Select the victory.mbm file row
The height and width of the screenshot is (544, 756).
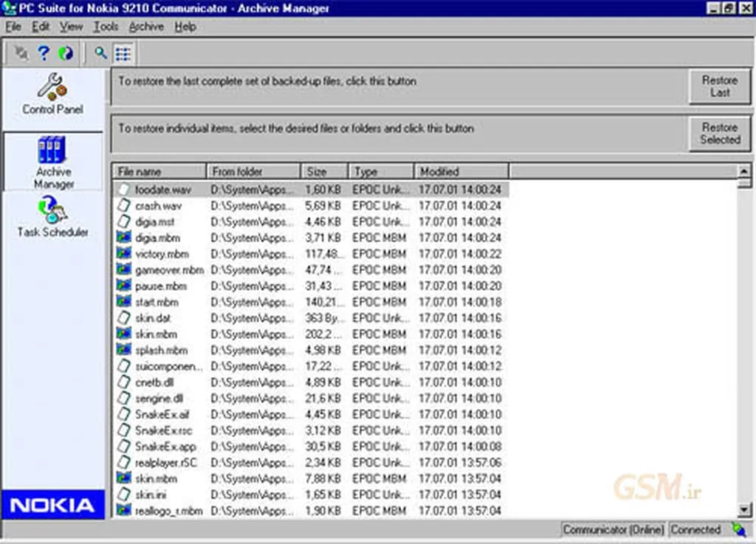pyautogui.click(x=162, y=254)
